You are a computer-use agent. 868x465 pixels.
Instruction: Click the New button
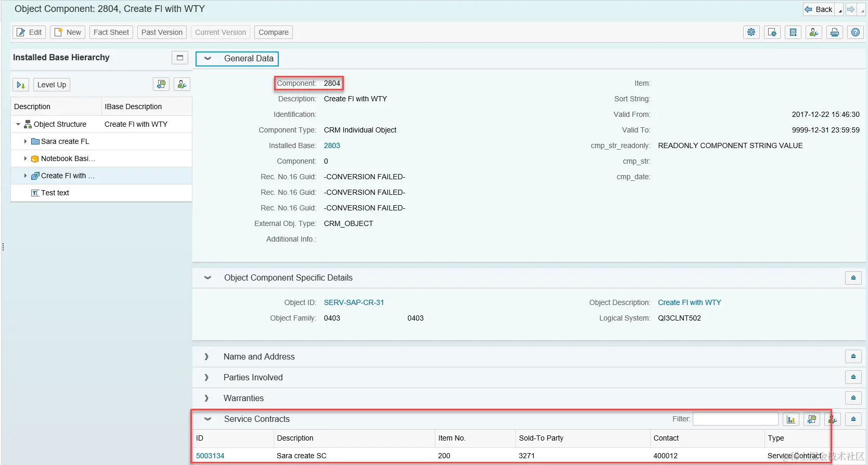coord(68,32)
